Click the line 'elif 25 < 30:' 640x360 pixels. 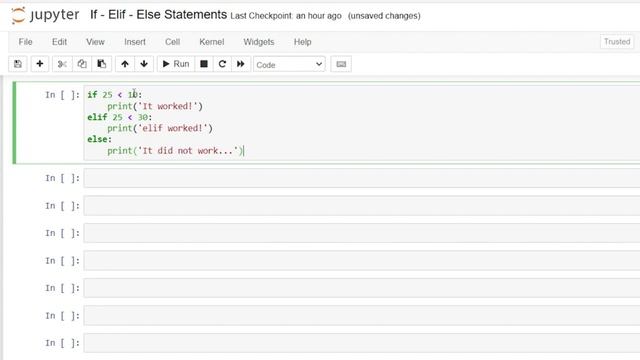(x=119, y=117)
